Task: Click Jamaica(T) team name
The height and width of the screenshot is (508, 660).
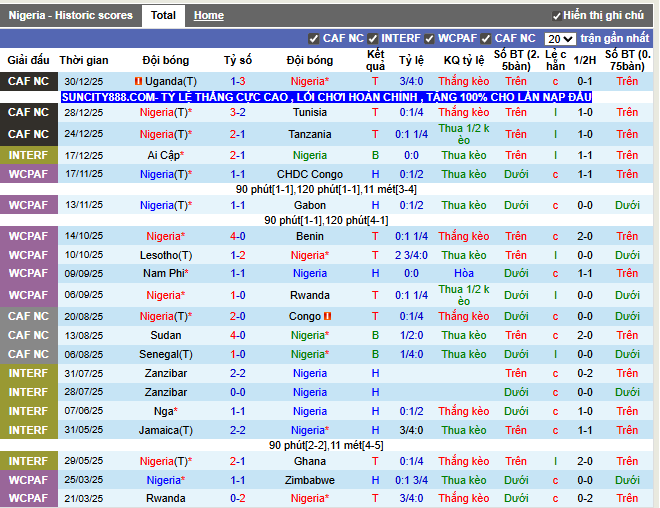Action: click(166, 430)
